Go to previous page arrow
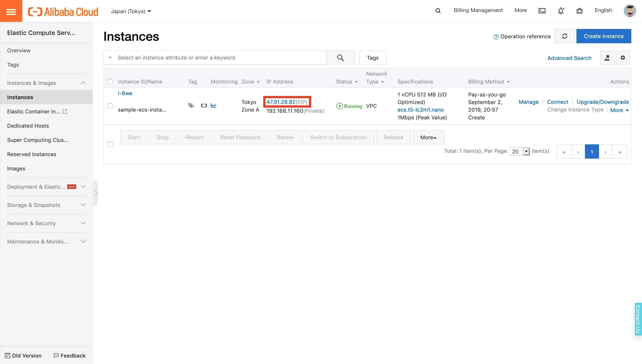Image resolution: width=642 pixels, height=364 pixels. click(578, 152)
